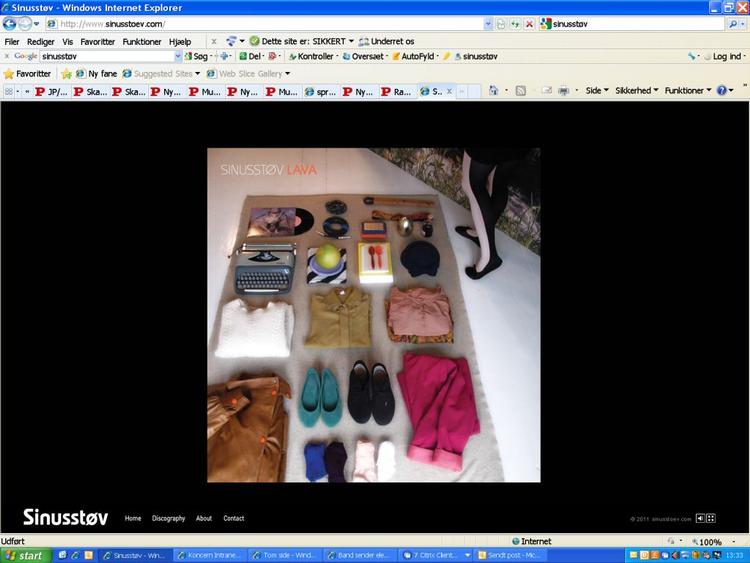Click the Google toolbar wrench settings icon
The image size is (750, 563).
pyautogui.click(x=692, y=56)
